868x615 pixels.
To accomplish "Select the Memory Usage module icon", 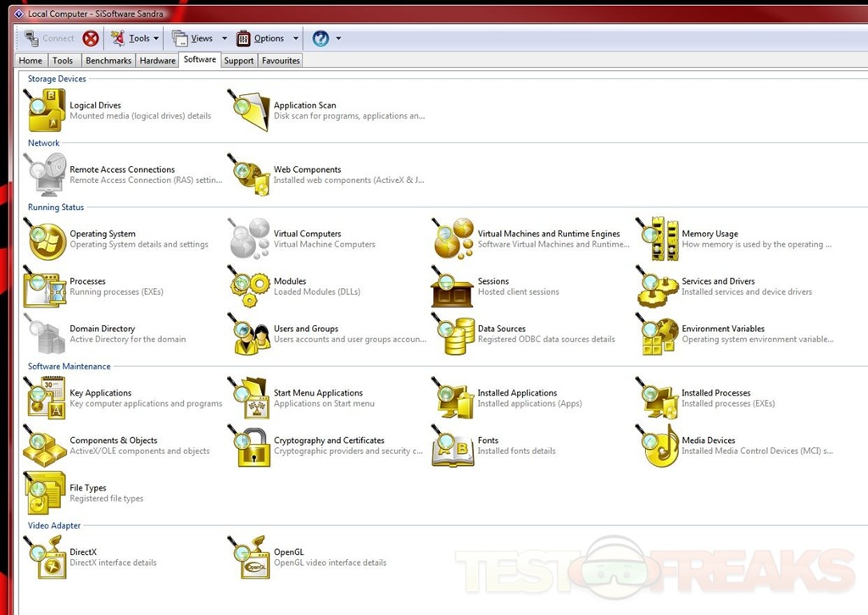I will pos(657,240).
